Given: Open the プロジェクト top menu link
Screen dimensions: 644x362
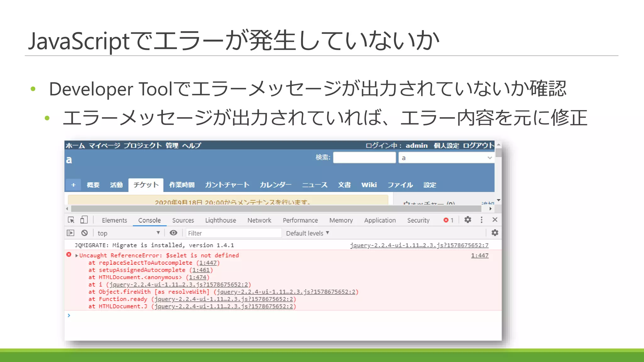Looking at the screenshot, I should (142, 145).
